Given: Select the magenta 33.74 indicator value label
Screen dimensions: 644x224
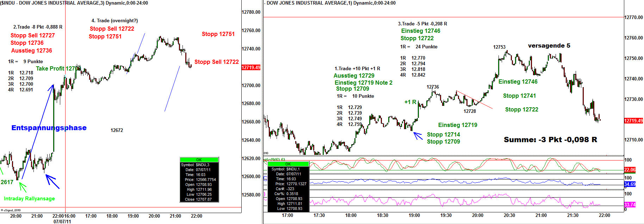Looking at the screenshot, I should point(630,205).
